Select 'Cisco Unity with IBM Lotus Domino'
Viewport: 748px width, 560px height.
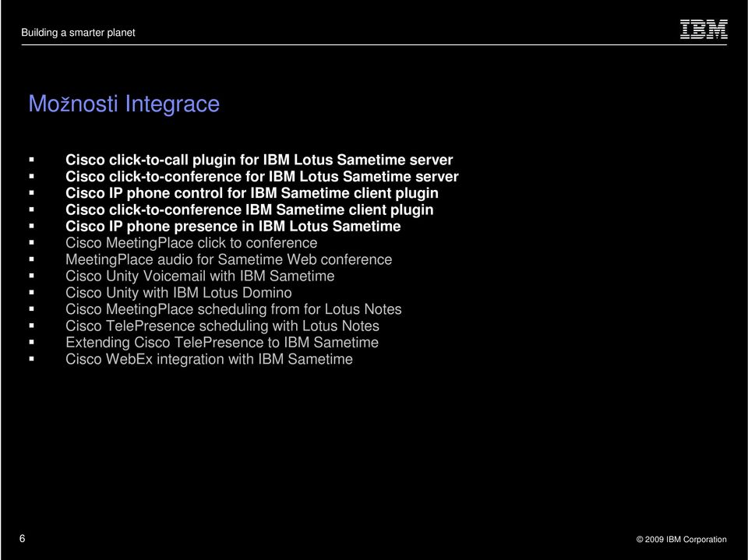(x=178, y=292)
